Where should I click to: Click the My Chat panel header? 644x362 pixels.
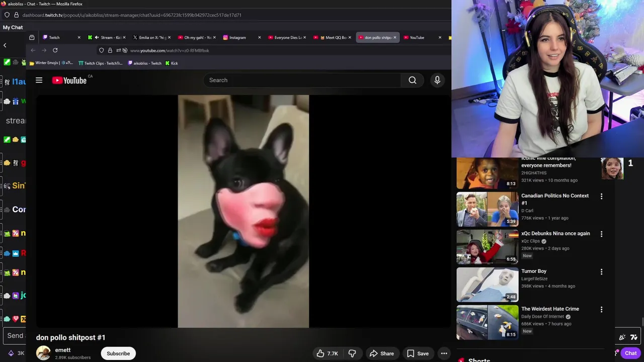[13, 27]
